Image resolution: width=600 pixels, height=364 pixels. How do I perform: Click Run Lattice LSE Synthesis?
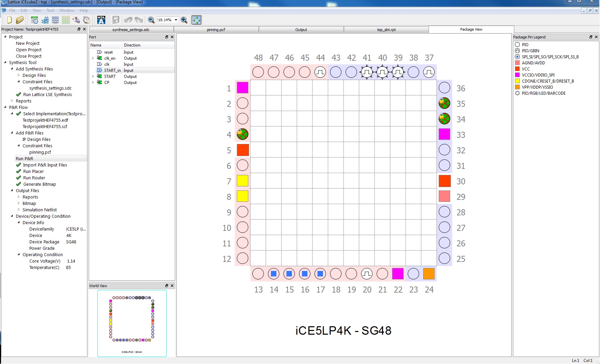tap(48, 94)
